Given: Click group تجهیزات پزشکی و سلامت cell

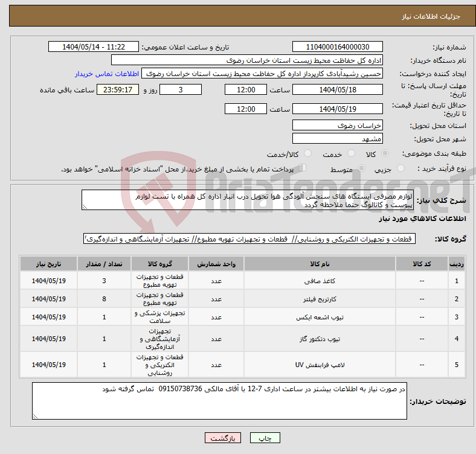Looking at the screenshot, I should click(159, 317).
